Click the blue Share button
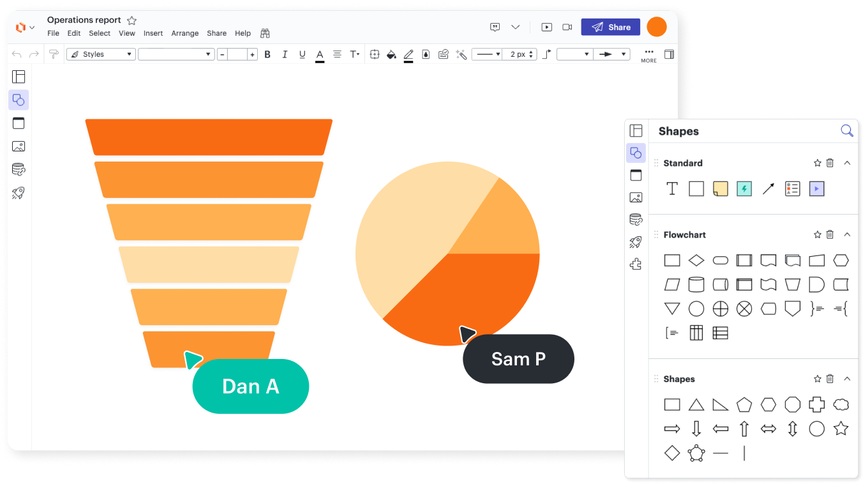This screenshot has width=868, height=488. point(611,27)
